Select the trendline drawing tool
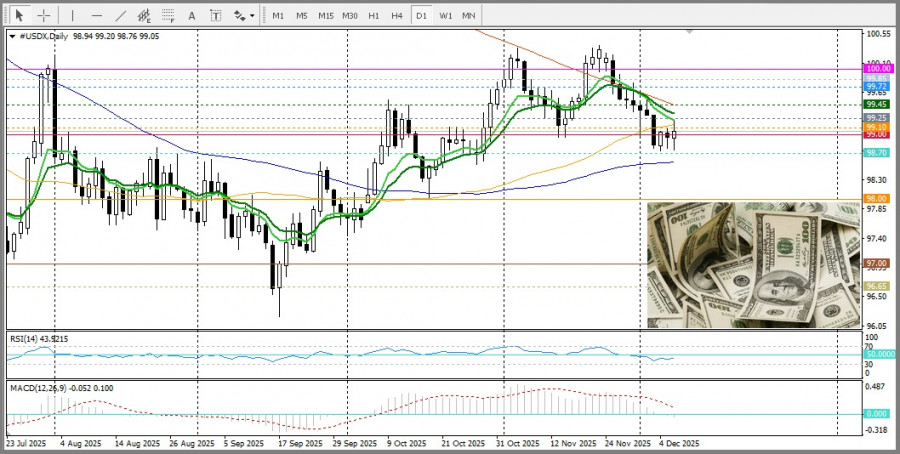Image resolution: width=900 pixels, height=454 pixels. click(121, 15)
